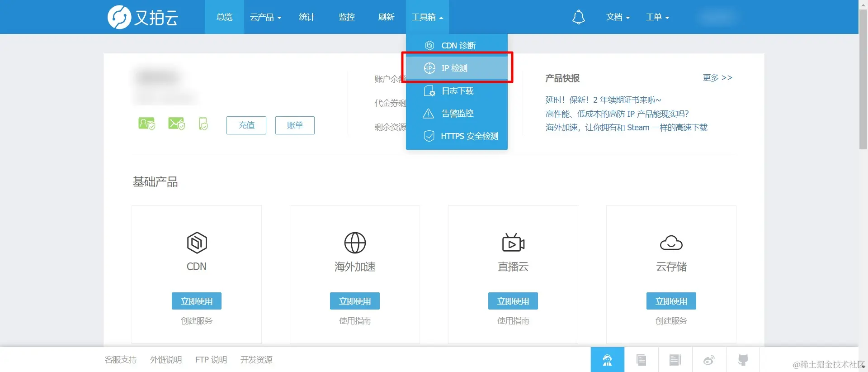Viewport: 868px width, 372px height.
Task: Open the 统计 tab
Action: click(x=307, y=17)
